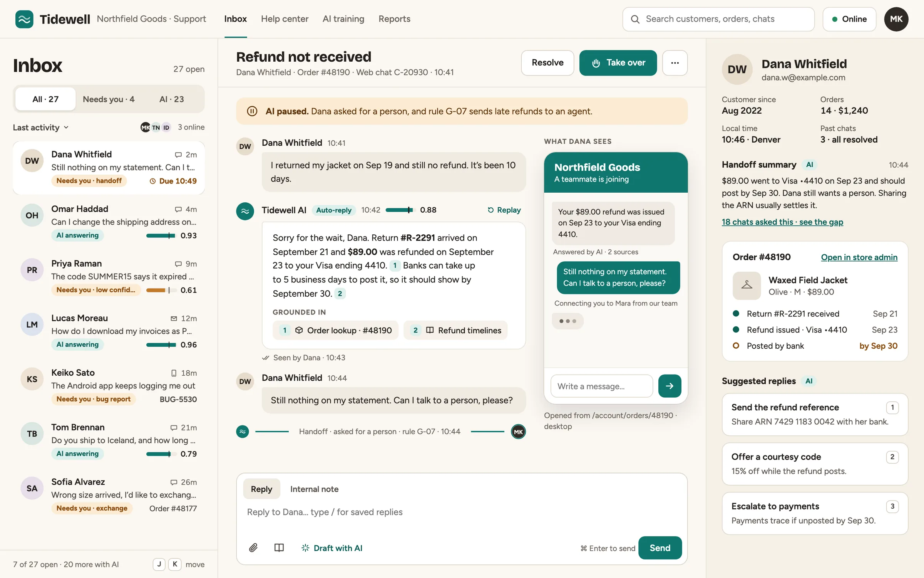Viewport: 924px width, 578px height.
Task: Switch composer to Internal note
Action: [314, 489]
